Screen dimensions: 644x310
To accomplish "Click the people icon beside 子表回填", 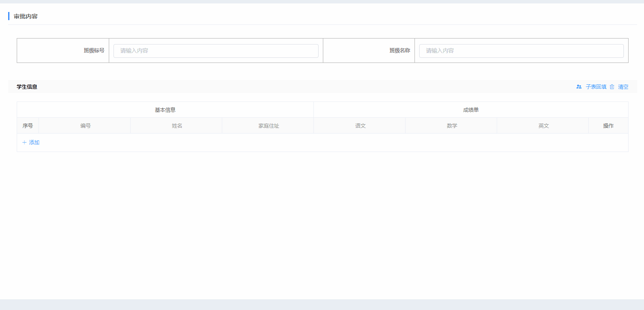I will click(x=579, y=86).
